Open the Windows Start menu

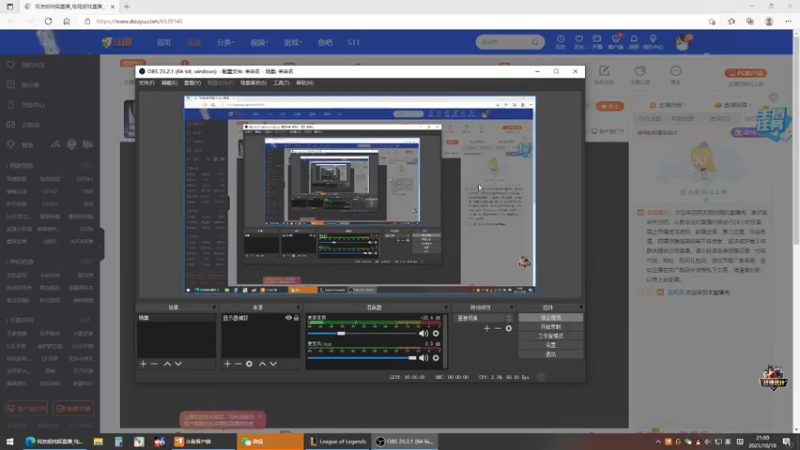tap(9, 441)
